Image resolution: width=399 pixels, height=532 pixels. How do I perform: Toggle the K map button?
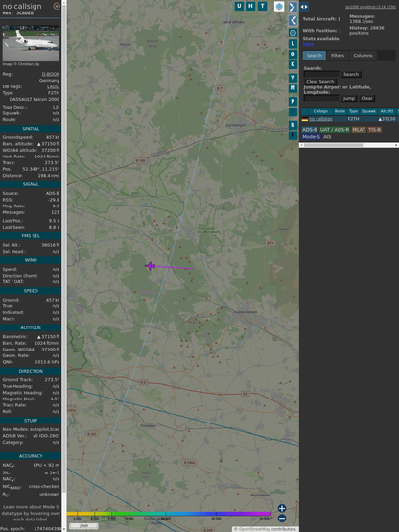coord(293,64)
